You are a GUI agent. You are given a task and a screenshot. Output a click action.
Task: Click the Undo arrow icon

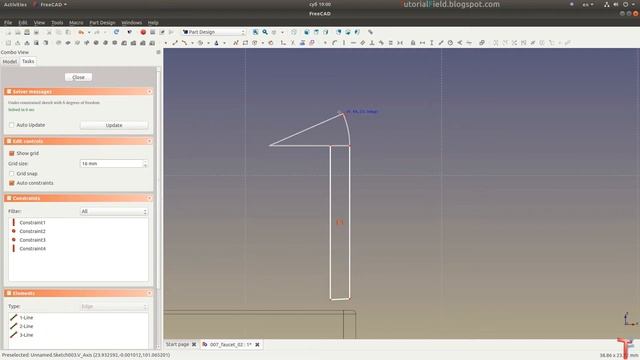pyautogui.click(x=81, y=32)
